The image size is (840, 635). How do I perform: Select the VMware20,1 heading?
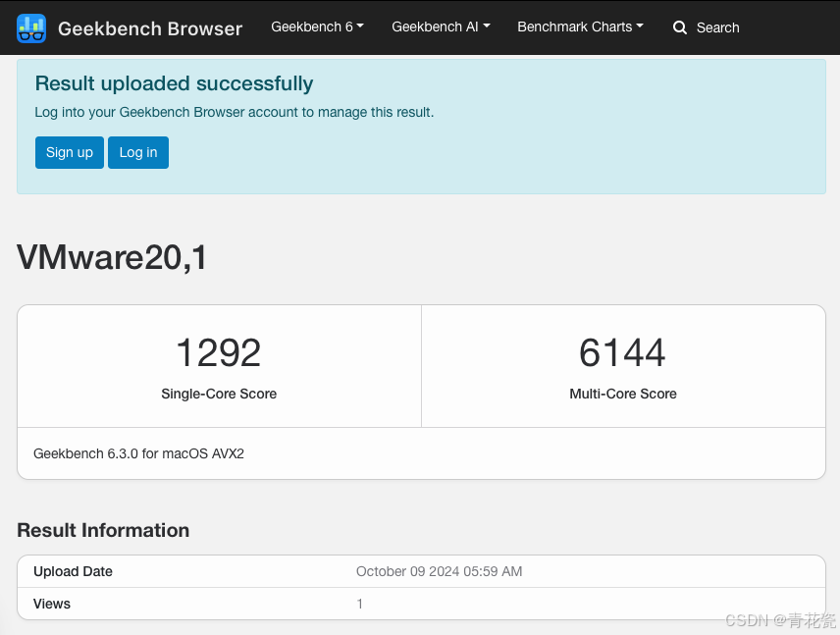coord(112,258)
